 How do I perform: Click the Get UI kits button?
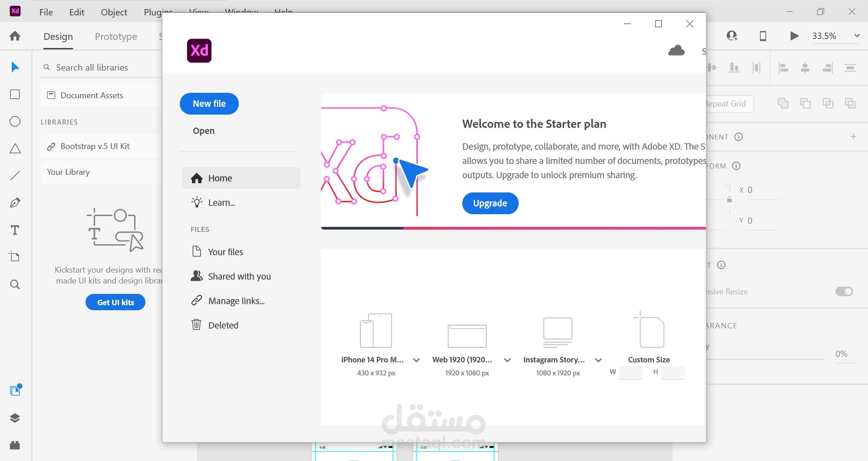(115, 302)
